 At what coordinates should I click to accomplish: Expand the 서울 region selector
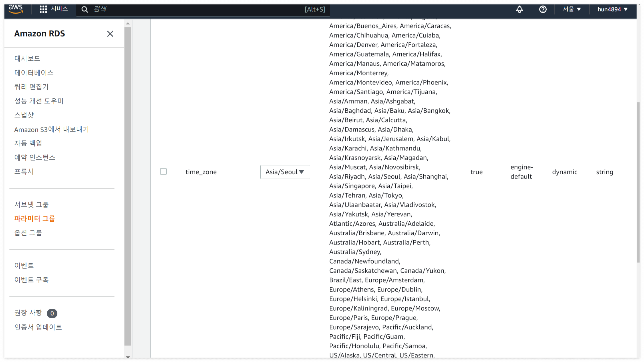tap(571, 9)
